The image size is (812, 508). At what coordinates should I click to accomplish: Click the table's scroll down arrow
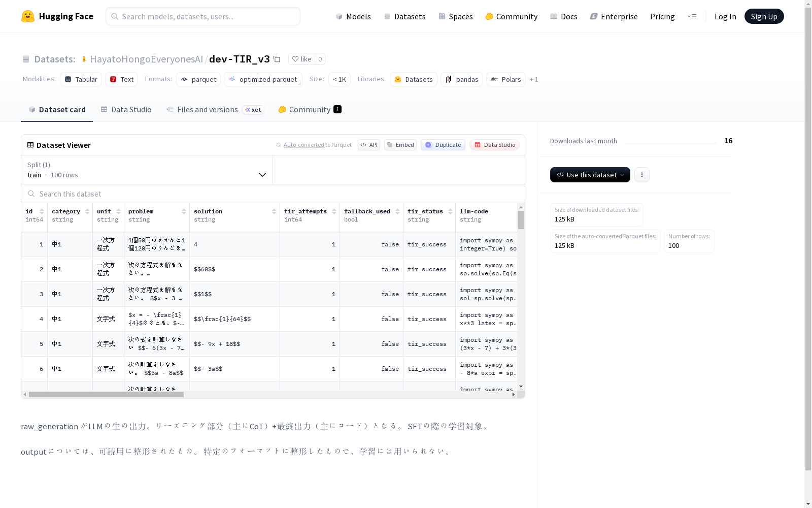click(x=521, y=387)
